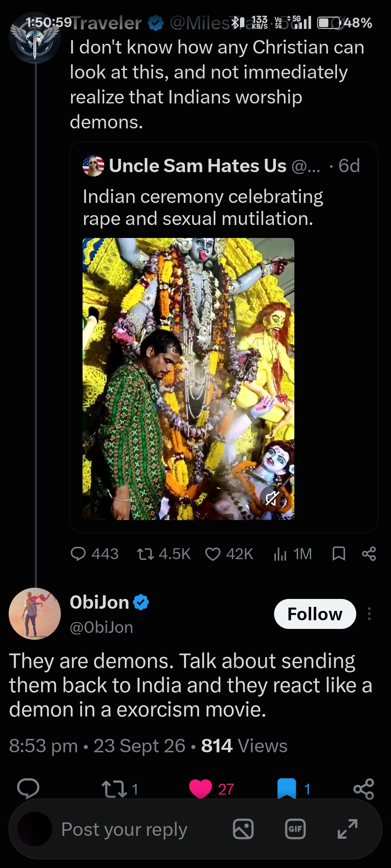The height and width of the screenshot is (868, 391).
Task: Open more options menu for ObiJon's post
Action: click(369, 614)
